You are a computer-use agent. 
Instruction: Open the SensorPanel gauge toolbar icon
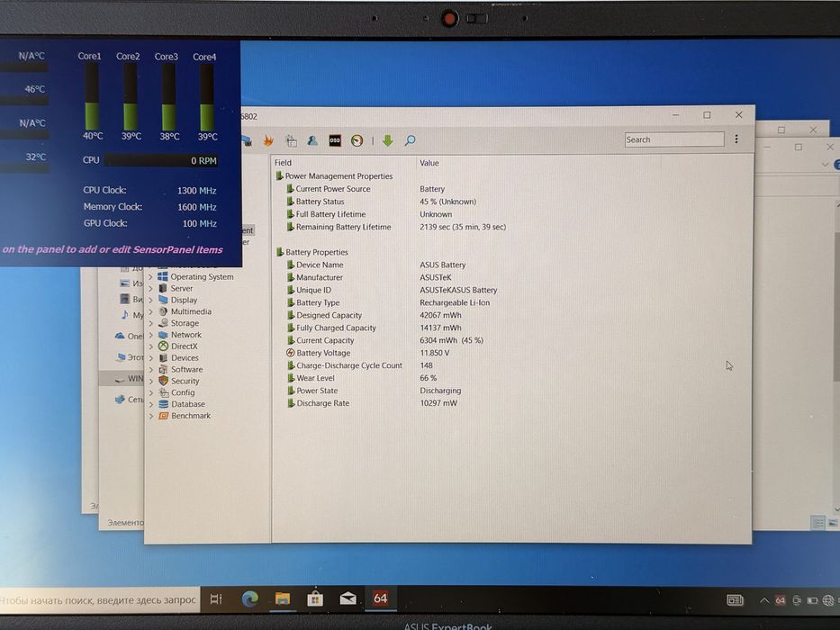point(357,140)
